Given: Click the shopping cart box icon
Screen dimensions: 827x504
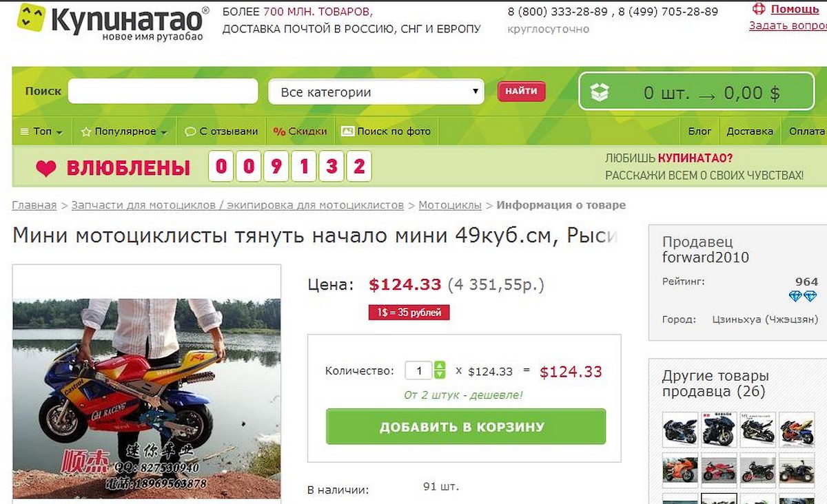Looking at the screenshot, I should (x=600, y=93).
